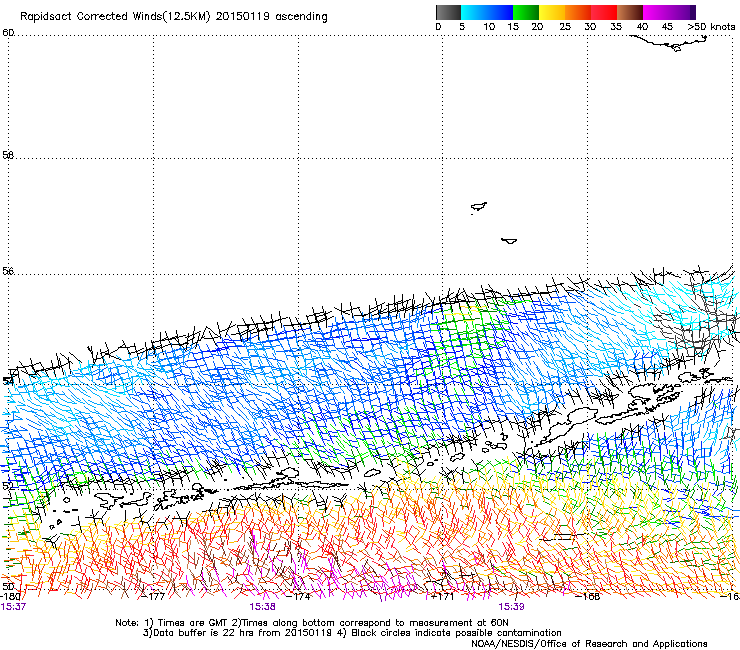Click the purple '15:38' time stamp
This screenshot has width=740, height=650.
262,607
